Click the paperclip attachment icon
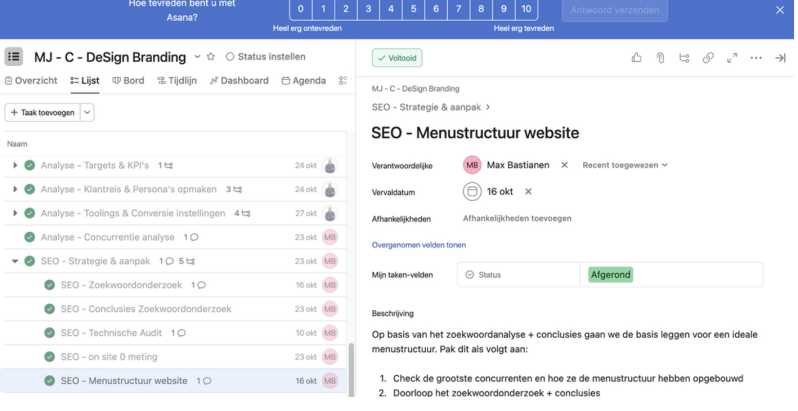This screenshot has height=411, width=798. click(660, 58)
